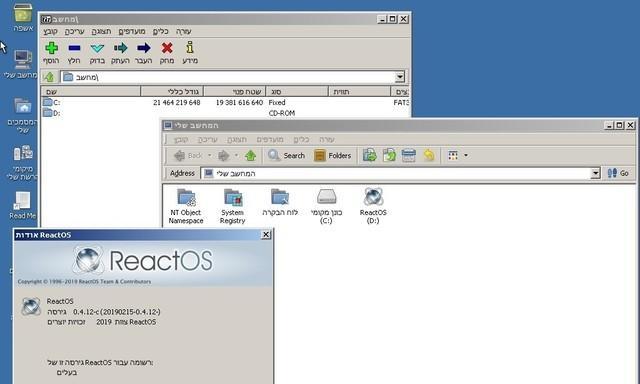Click the 19 381 616 640 free space value
This screenshot has height=384, width=640.
(239, 102)
